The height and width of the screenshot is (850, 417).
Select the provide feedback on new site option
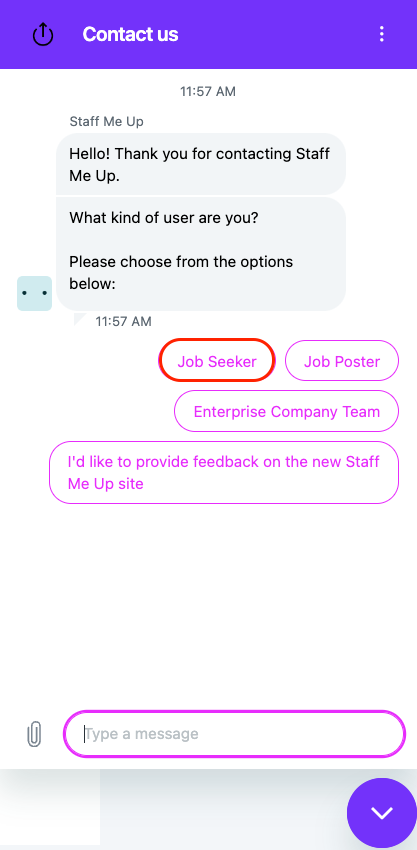point(224,472)
